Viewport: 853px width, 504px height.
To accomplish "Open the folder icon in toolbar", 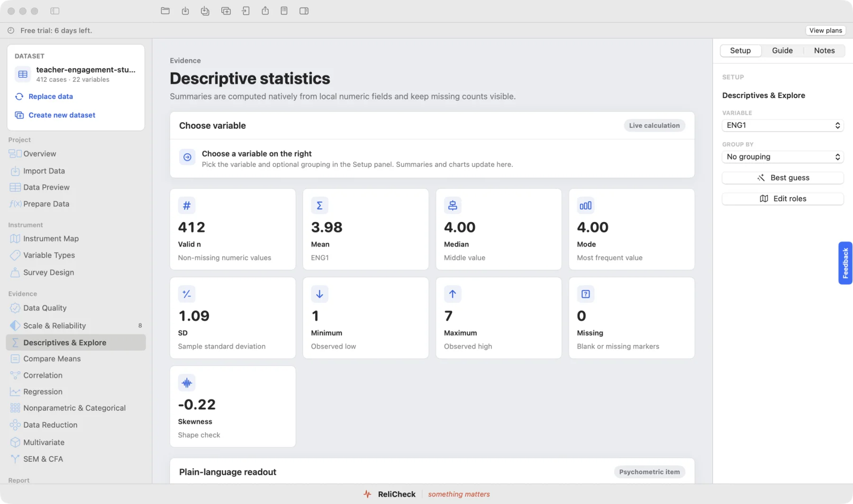I will click(x=165, y=11).
